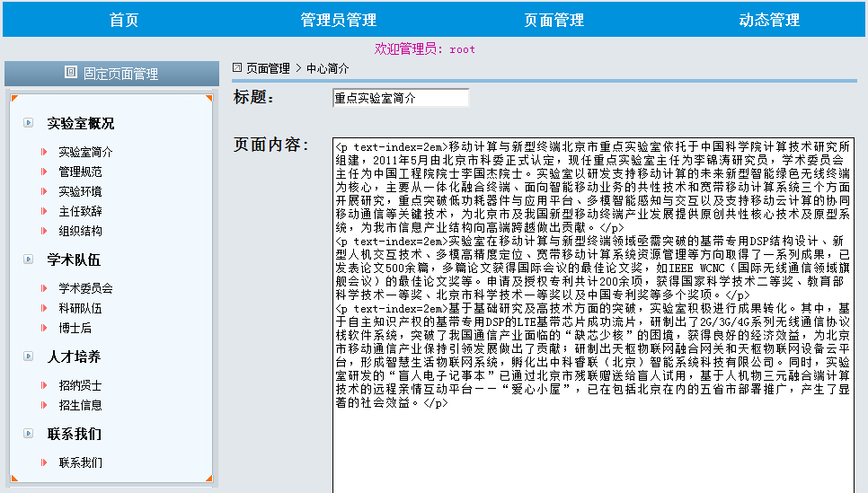The width and height of the screenshot is (868, 493).
Task: Click the 欢迎管理员 root greeting text
Action: [x=425, y=49]
